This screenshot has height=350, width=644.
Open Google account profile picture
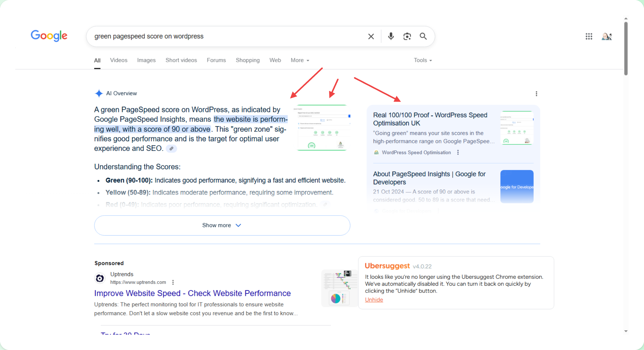[x=607, y=36]
